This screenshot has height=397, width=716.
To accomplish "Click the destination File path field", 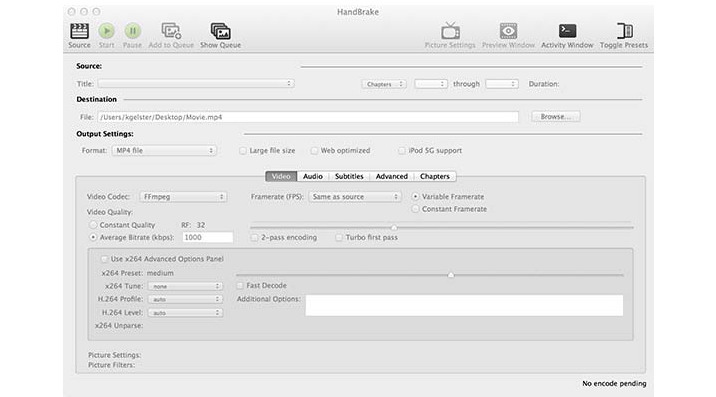I will (x=308, y=117).
